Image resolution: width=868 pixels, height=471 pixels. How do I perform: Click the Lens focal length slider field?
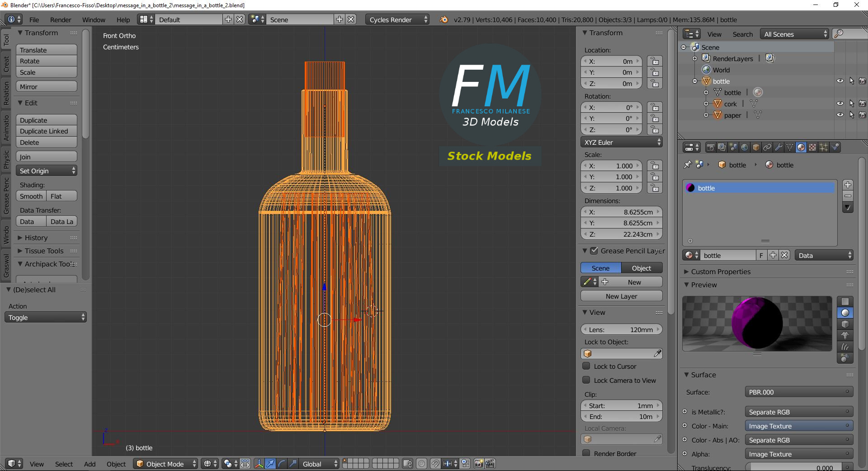coord(622,329)
